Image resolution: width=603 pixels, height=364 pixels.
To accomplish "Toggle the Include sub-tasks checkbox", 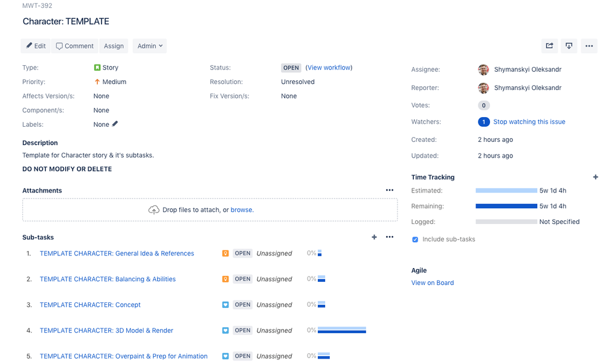I will click(x=415, y=240).
